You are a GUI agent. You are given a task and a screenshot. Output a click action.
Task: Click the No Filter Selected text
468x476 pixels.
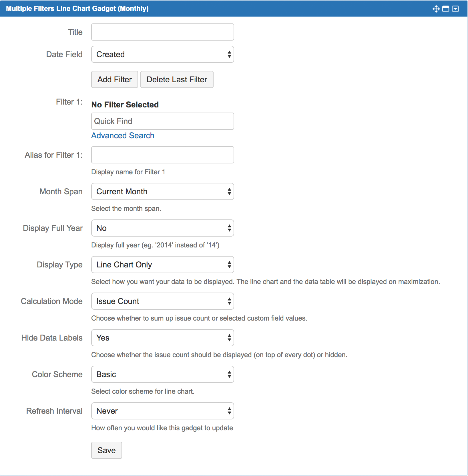click(x=125, y=105)
